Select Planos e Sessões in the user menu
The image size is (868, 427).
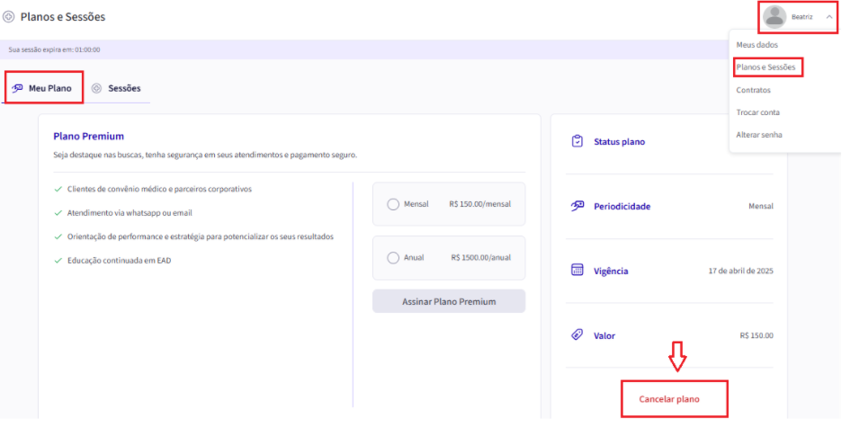point(765,67)
